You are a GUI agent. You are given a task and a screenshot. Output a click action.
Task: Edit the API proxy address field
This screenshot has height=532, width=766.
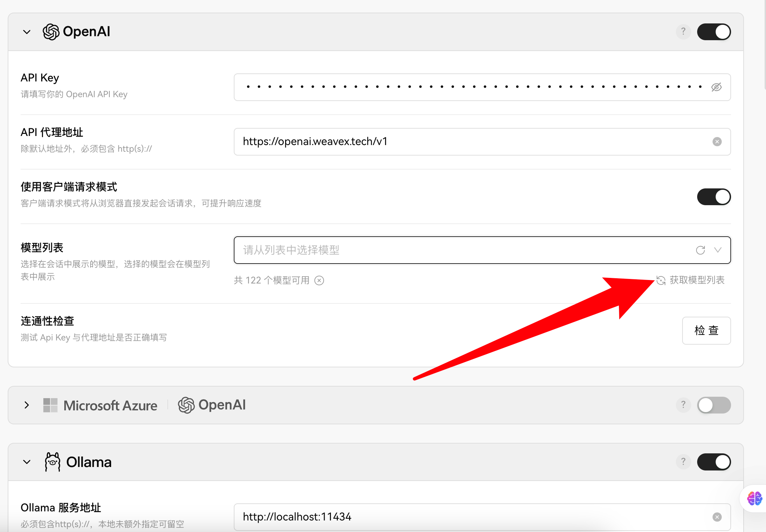pyautogui.click(x=482, y=142)
